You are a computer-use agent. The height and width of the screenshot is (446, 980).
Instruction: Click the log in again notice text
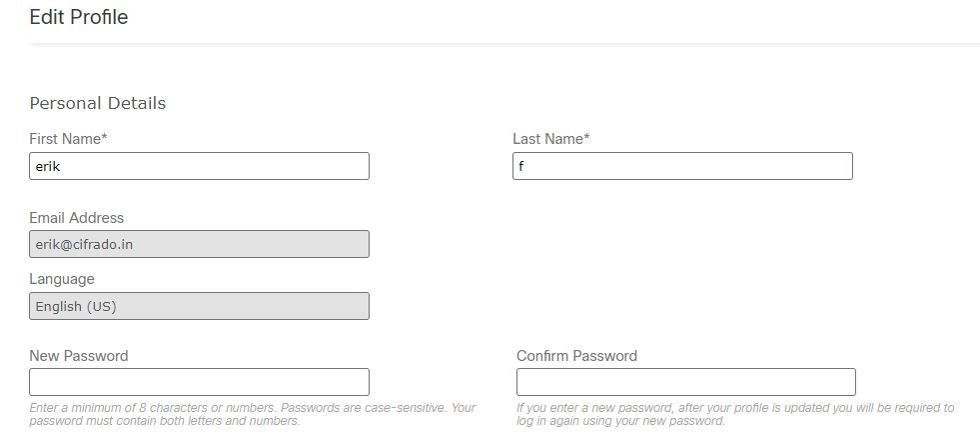coord(734,414)
